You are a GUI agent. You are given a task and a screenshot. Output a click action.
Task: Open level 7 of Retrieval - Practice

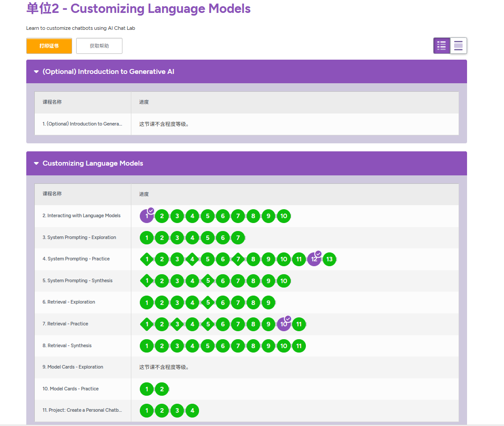238,324
